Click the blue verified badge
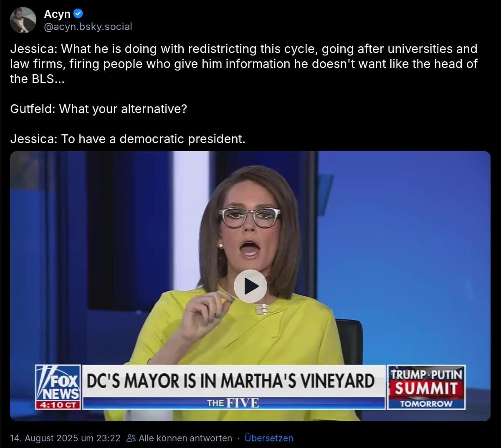Viewport: 501px width, 448px height. click(78, 14)
